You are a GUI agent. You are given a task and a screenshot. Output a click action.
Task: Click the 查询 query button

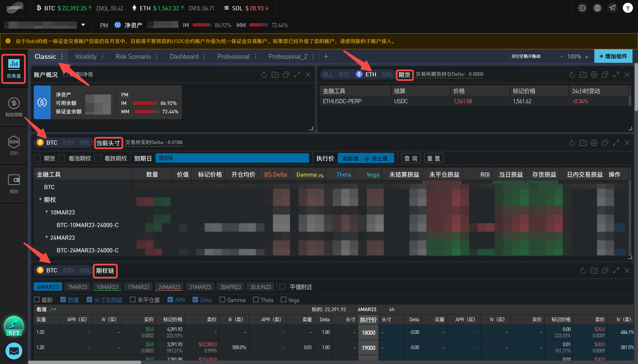(411, 158)
